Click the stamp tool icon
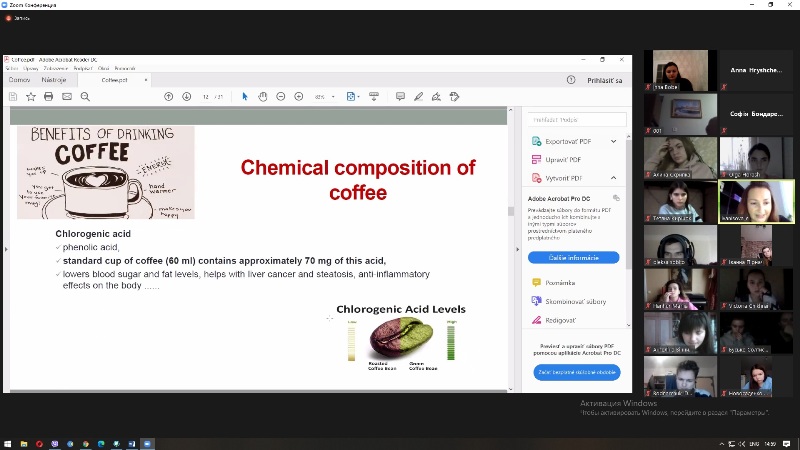Image resolution: width=800 pixels, height=450 pixels. coord(455,96)
